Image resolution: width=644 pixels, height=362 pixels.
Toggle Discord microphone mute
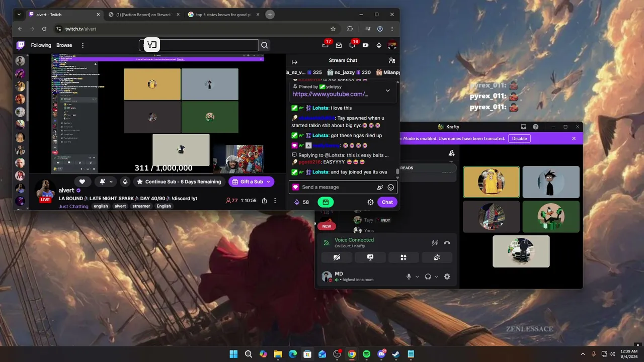pos(409,277)
